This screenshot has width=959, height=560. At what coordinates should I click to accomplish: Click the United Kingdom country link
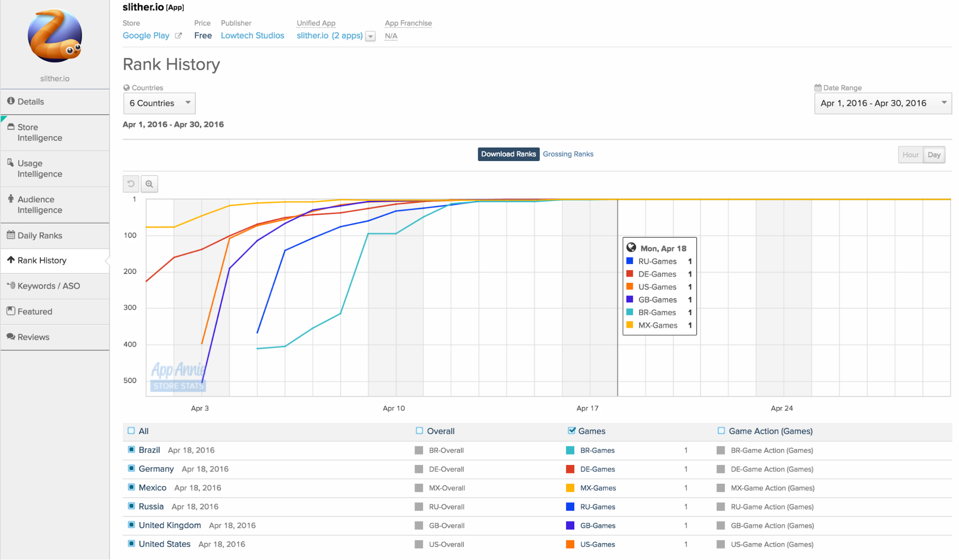[170, 525]
